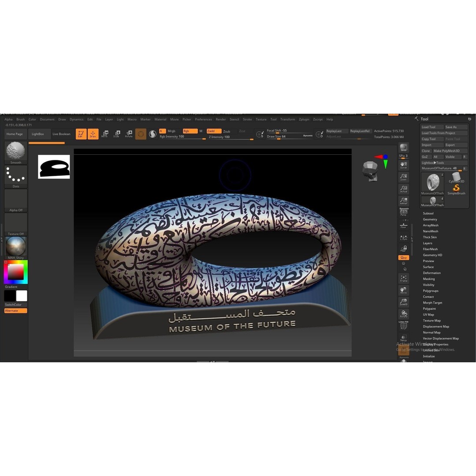
Task: Expand the Subtool subpalette
Action: point(428,213)
